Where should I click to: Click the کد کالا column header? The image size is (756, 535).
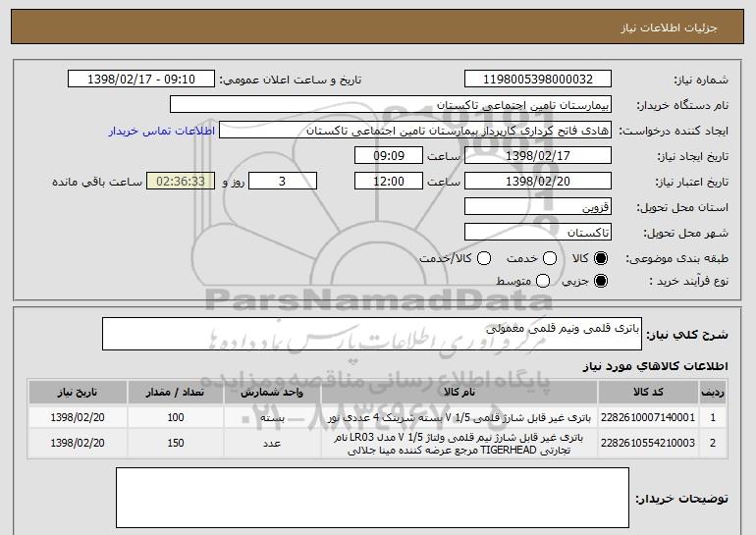click(648, 393)
